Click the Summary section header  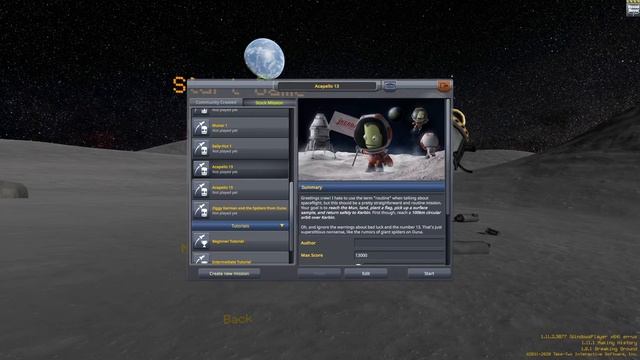371,187
